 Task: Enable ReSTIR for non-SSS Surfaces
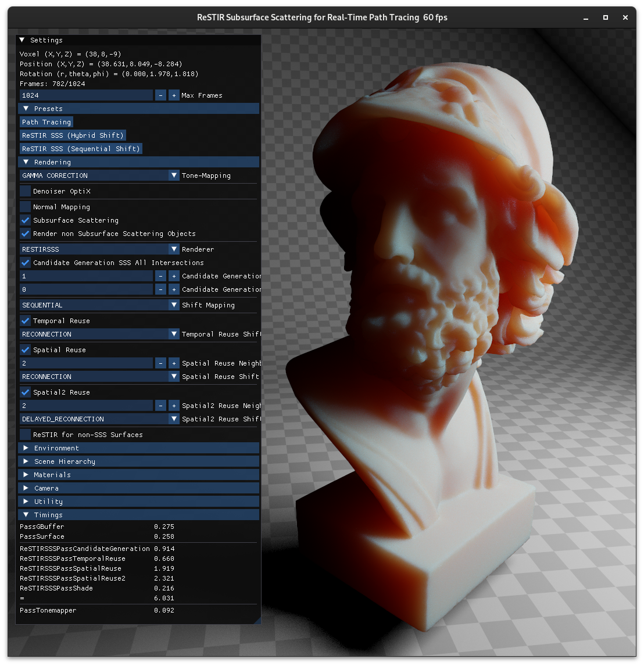tap(26, 435)
